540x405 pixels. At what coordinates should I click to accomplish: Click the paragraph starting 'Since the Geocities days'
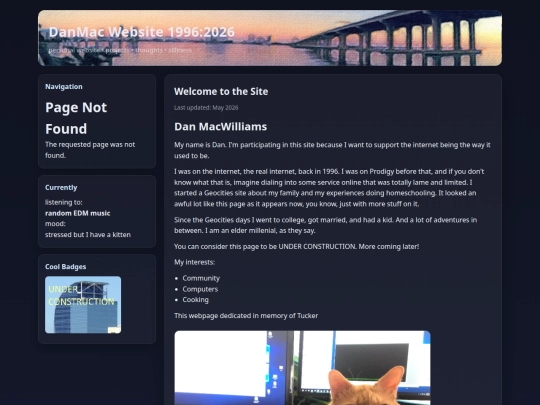point(325,225)
